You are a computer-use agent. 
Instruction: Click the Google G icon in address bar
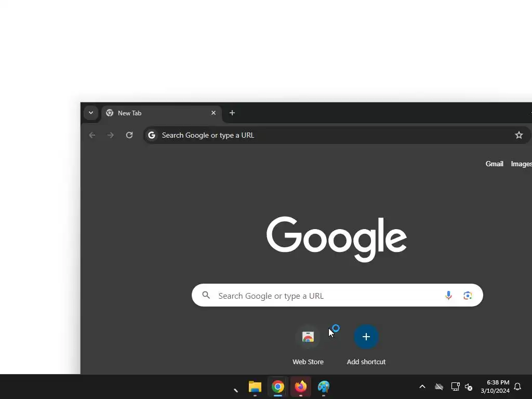[x=152, y=135]
